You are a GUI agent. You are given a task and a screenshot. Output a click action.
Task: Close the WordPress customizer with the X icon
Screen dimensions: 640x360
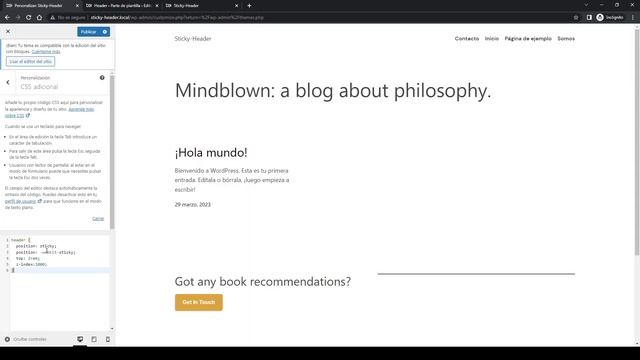click(x=8, y=31)
